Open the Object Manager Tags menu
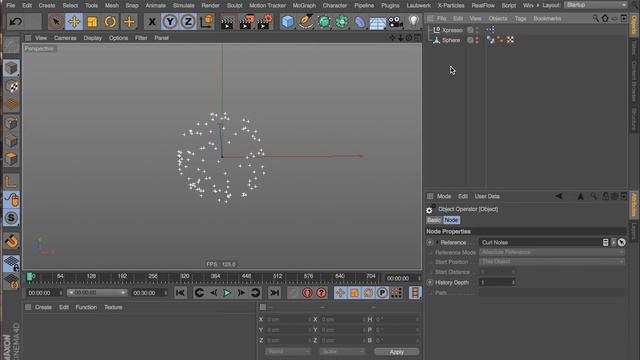Image resolution: width=640 pixels, height=360 pixels. tap(520, 18)
